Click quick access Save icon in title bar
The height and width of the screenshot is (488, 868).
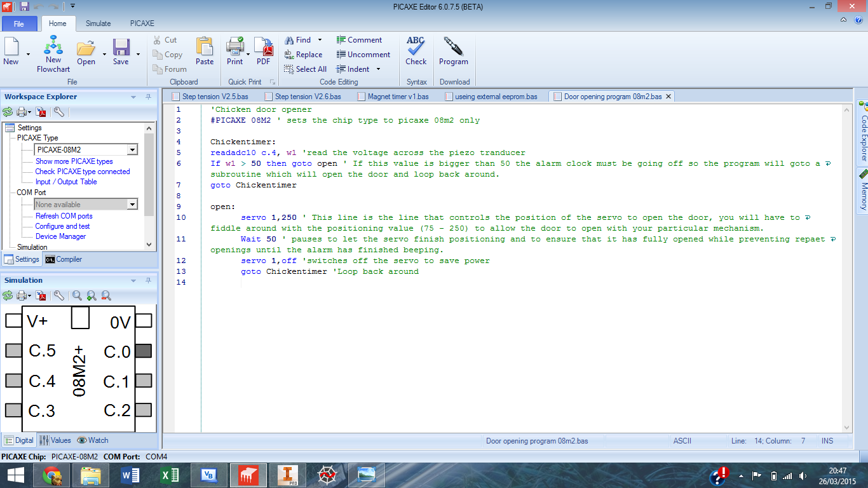click(24, 6)
